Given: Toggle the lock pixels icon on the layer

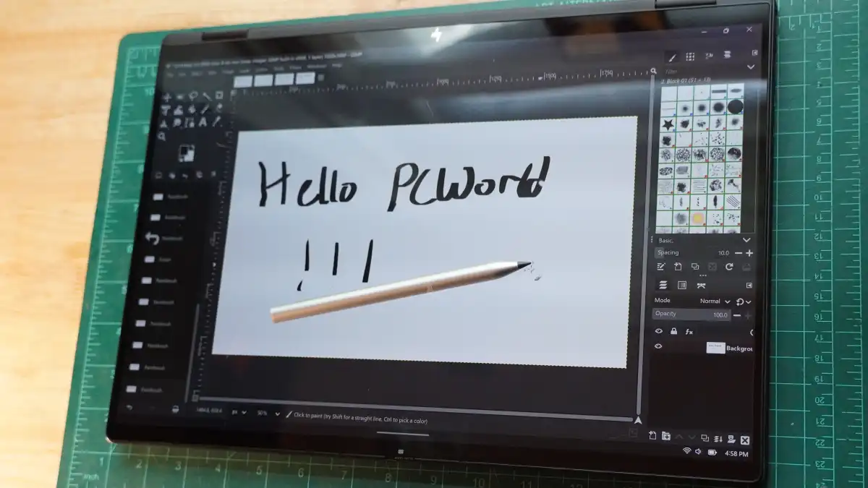Looking at the screenshot, I should tap(673, 331).
